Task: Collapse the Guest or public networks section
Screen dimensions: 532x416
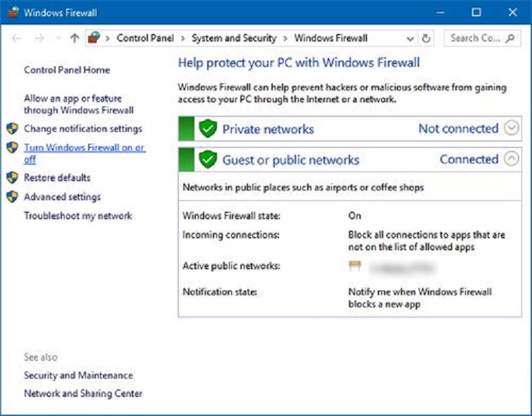Action: click(x=512, y=159)
